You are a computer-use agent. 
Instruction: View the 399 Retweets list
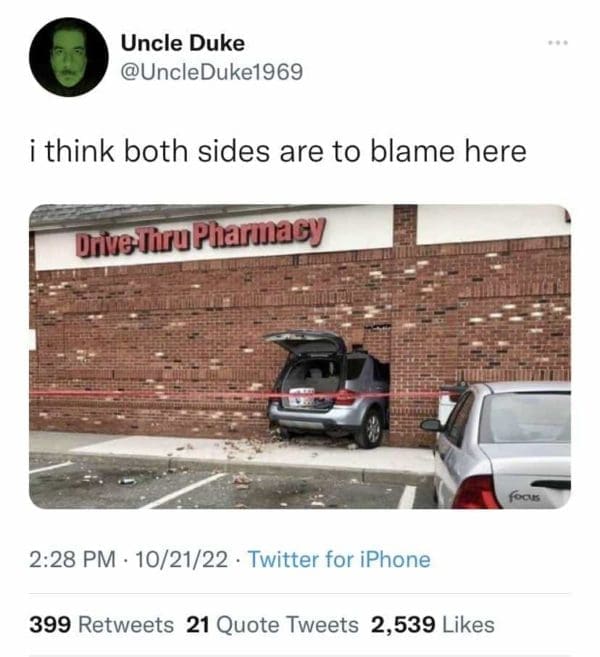(x=101, y=625)
